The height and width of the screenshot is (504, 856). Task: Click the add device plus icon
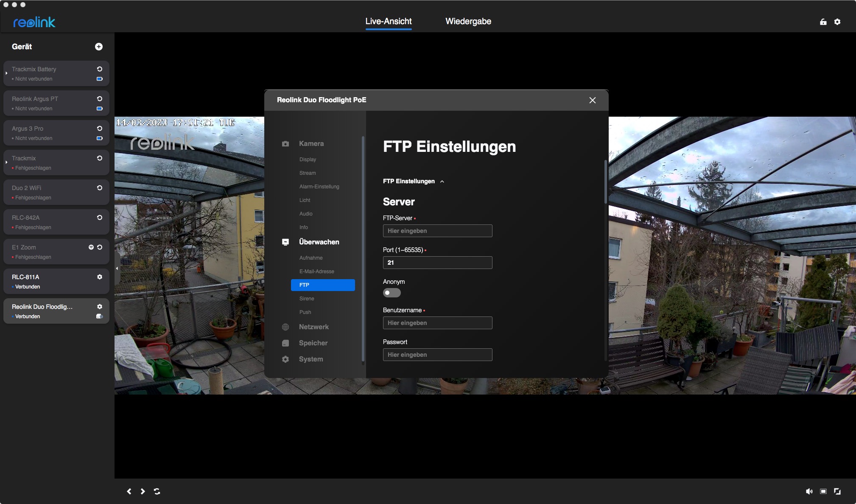98,47
